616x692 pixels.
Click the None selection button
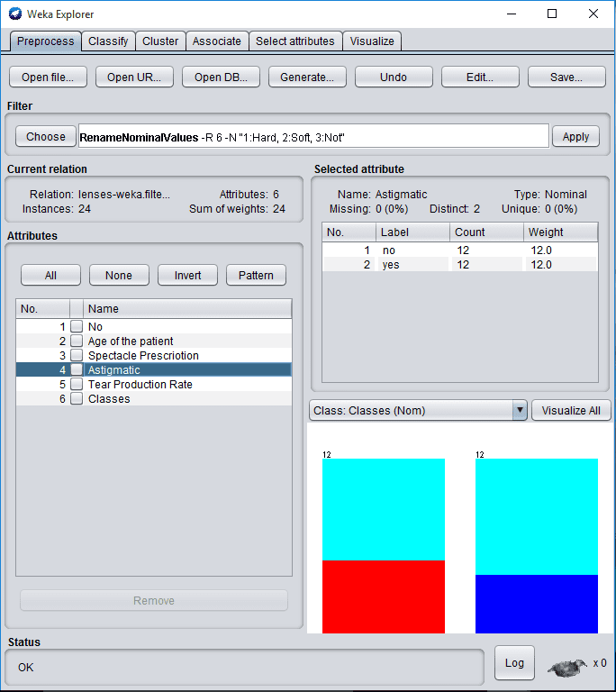point(119,276)
